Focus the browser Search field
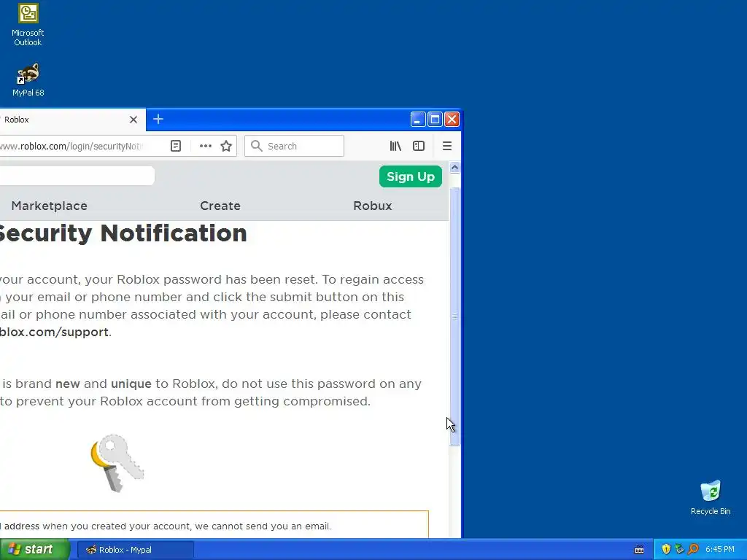Viewport: 747px width, 560px height. point(294,146)
